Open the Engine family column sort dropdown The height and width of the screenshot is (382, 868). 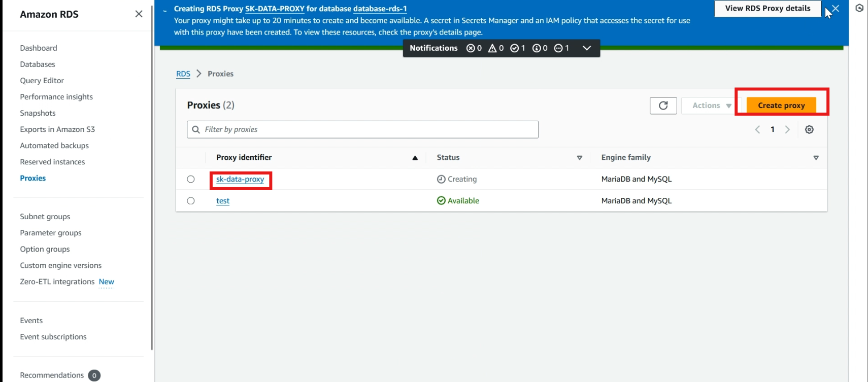(816, 158)
